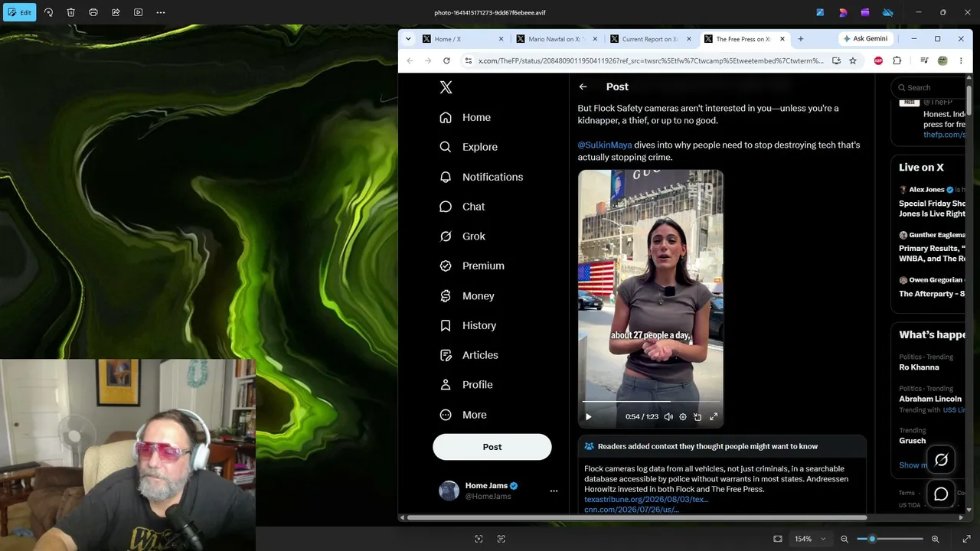
Task: Click the white Post button
Action: [492, 447]
